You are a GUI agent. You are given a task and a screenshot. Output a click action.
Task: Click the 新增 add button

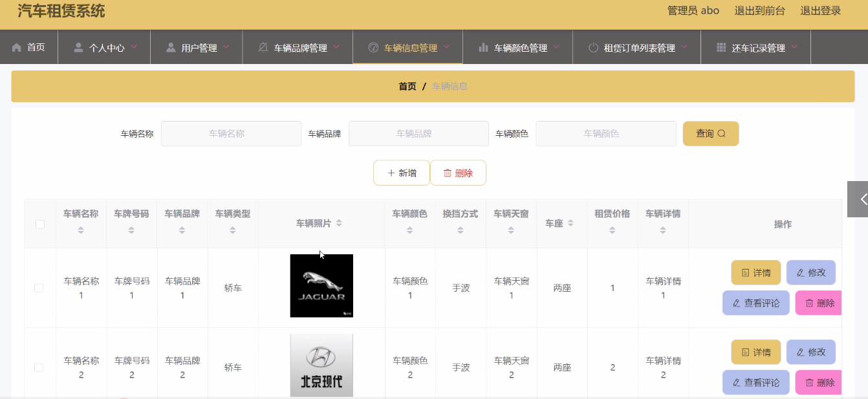pyautogui.click(x=401, y=173)
